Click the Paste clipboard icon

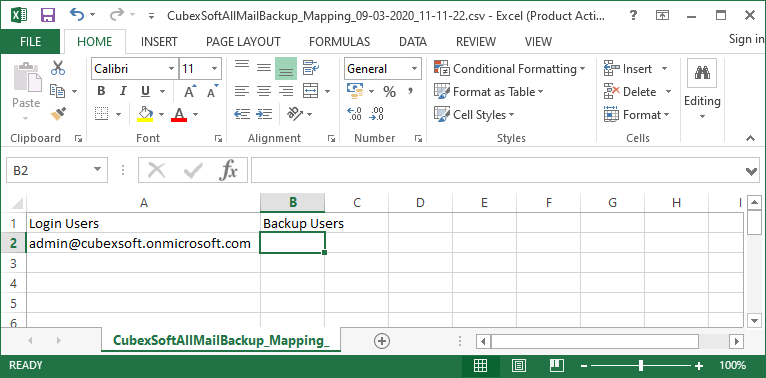[x=27, y=77]
